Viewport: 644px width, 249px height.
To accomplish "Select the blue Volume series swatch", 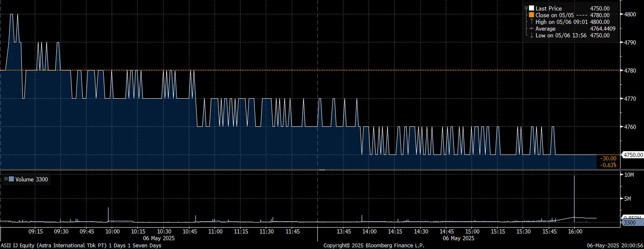I will click(x=11, y=179).
